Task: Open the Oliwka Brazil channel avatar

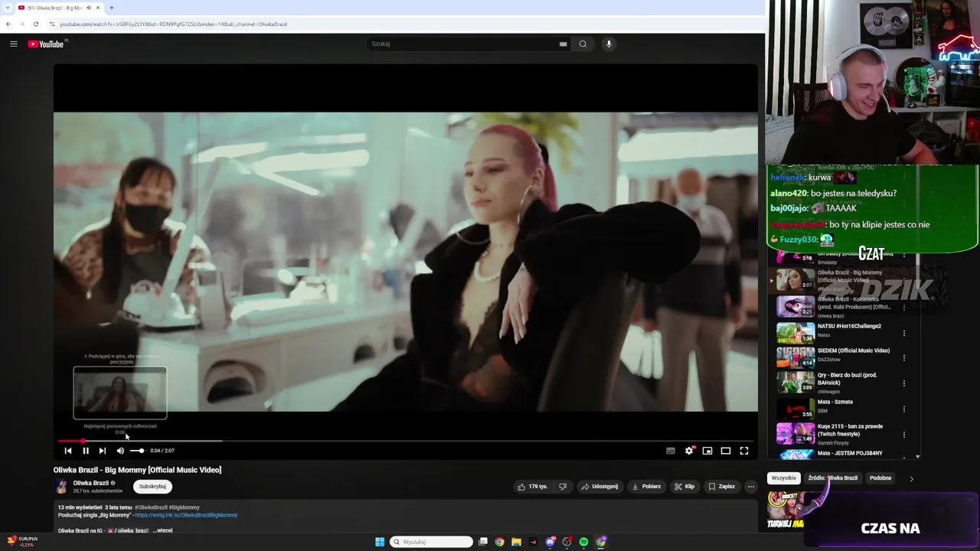Action: [x=61, y=487]
